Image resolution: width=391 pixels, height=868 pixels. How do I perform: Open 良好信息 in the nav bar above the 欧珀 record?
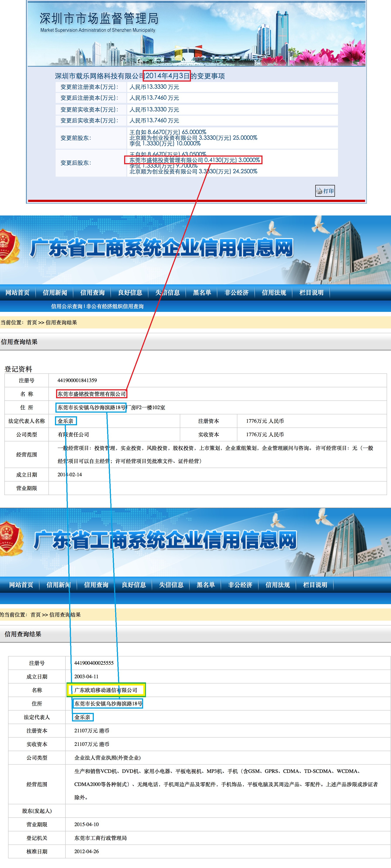point(134,585)
